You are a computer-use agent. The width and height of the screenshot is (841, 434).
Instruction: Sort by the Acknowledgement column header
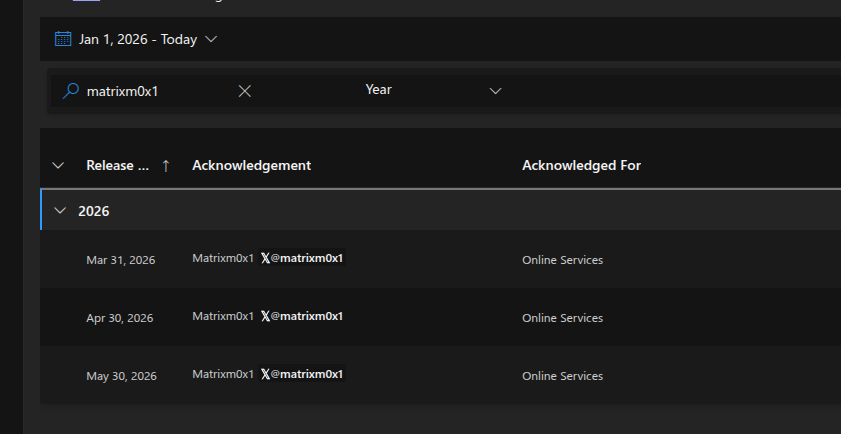click(252, 165)
